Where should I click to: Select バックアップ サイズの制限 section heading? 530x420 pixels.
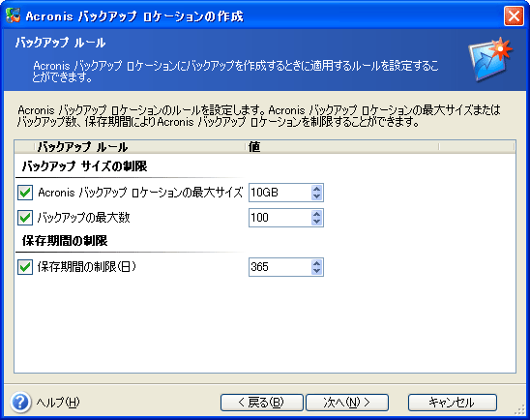[84, 166]
